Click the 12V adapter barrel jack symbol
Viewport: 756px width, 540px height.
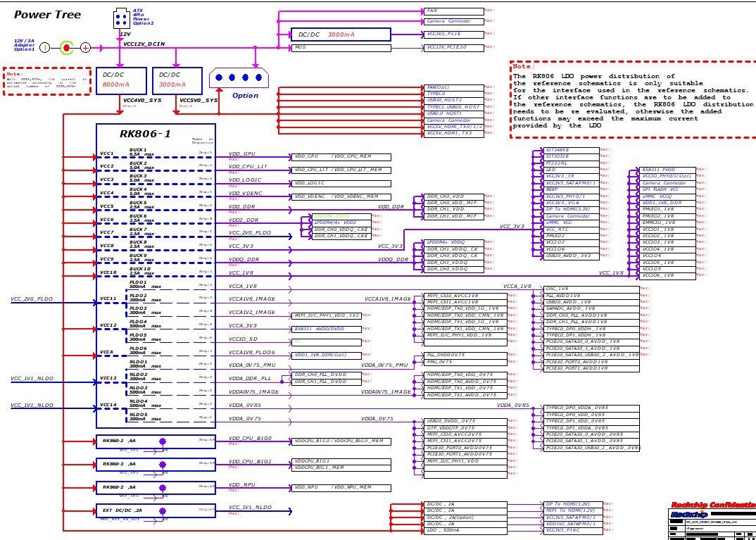66,47
